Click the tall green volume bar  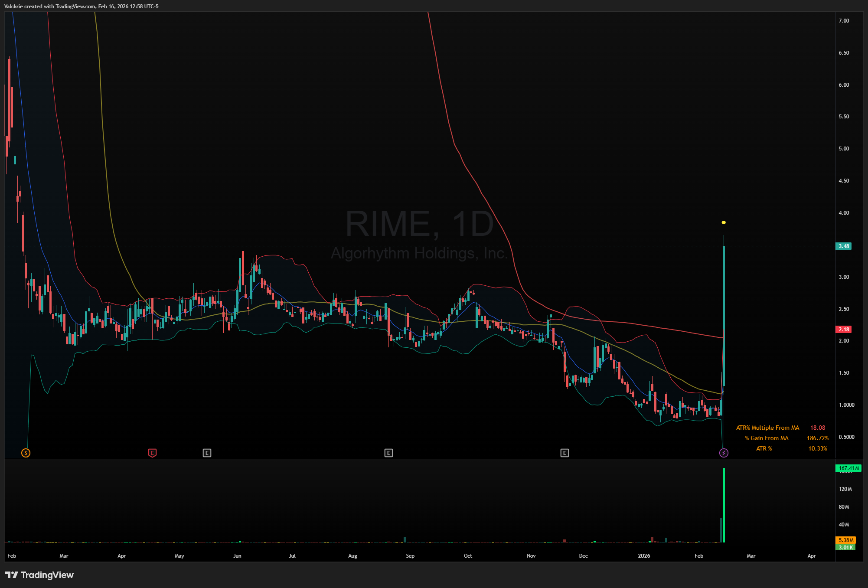(724, 505)
